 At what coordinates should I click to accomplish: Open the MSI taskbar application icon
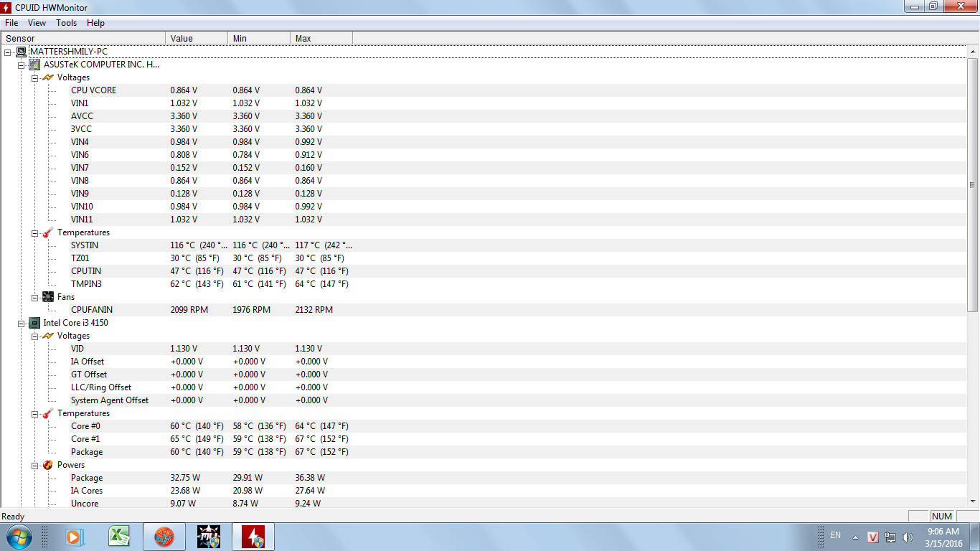click(208, 537)
